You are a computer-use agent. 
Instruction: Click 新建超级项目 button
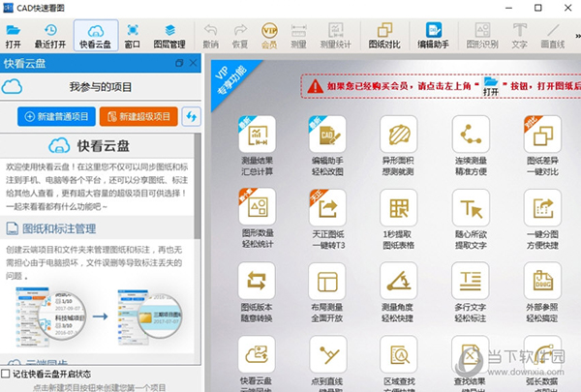tap(138, 116)
